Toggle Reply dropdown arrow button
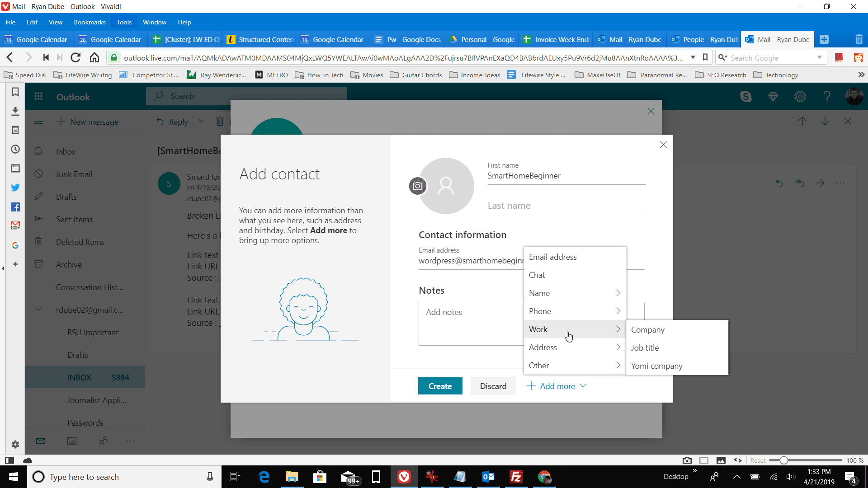868x488 pixels. point(202,122)
